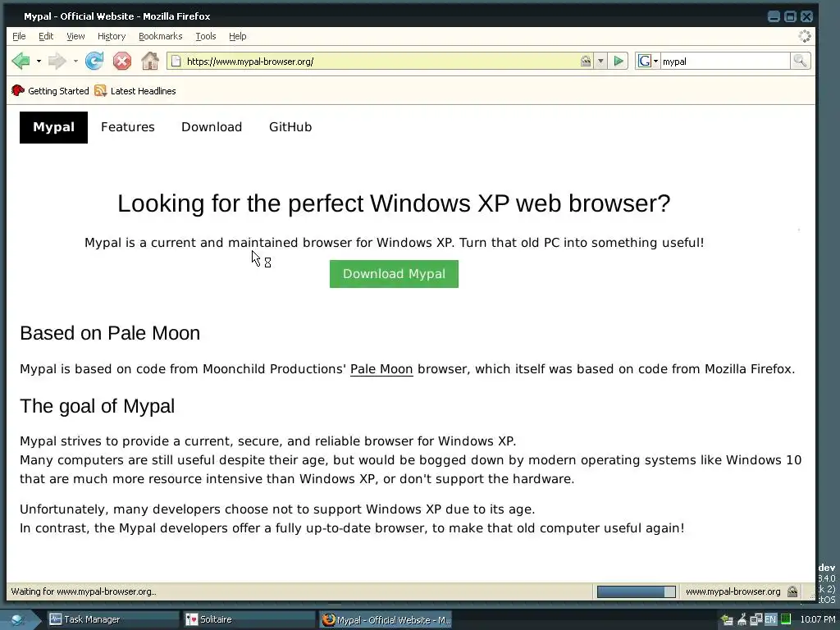Open the Download navigation link

(x=212, y=127)
